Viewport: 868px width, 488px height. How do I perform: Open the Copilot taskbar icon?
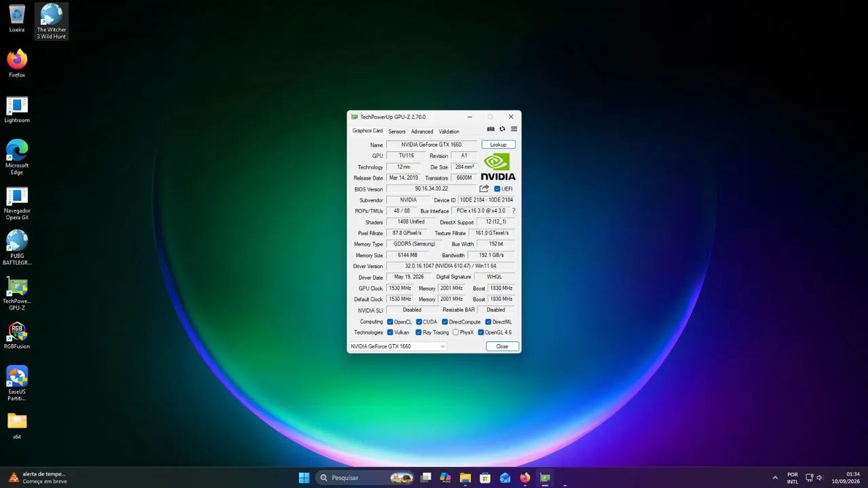[x=446, y=477]
